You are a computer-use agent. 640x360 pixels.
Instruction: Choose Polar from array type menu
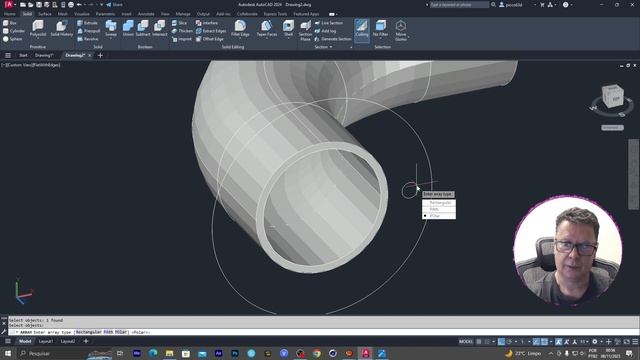439,216
